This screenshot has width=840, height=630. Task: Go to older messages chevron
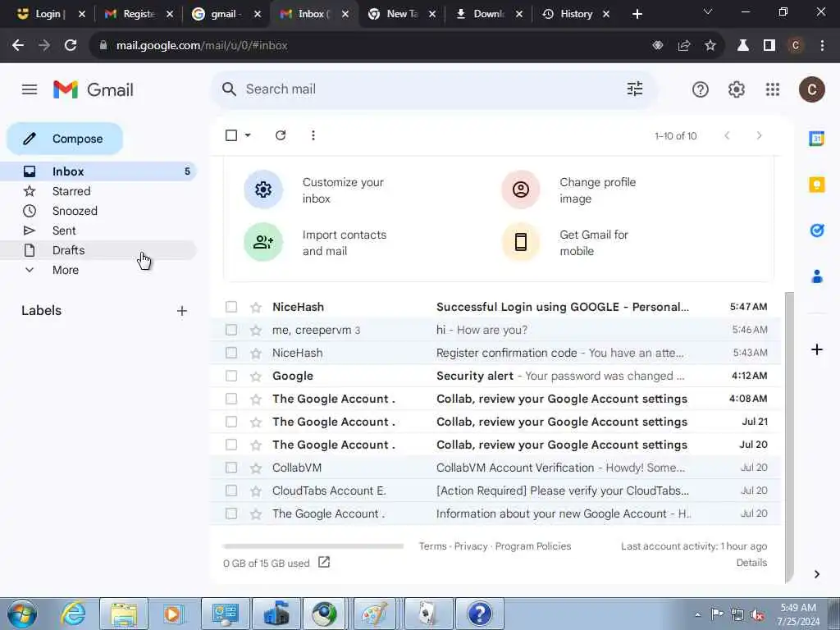click(x=759, y=135)
